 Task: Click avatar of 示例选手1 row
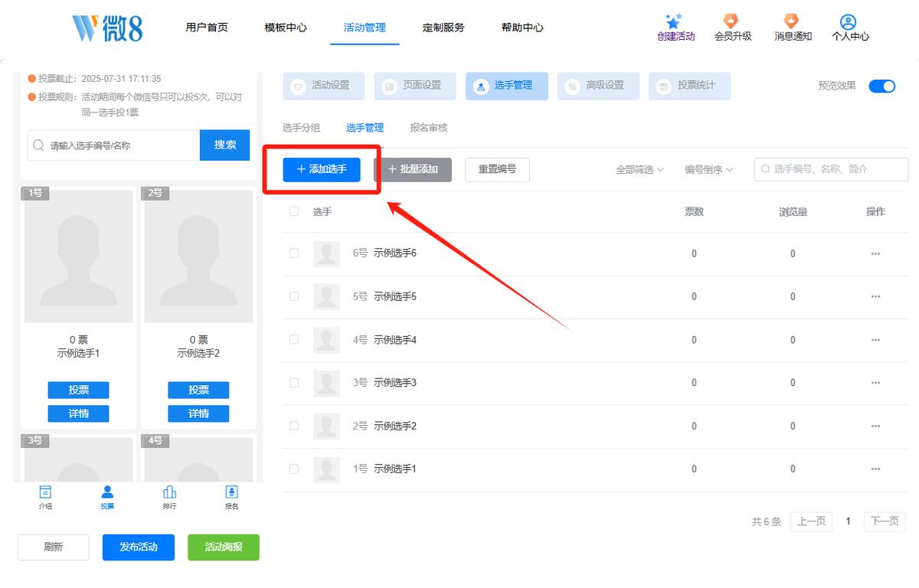[327, 469]
